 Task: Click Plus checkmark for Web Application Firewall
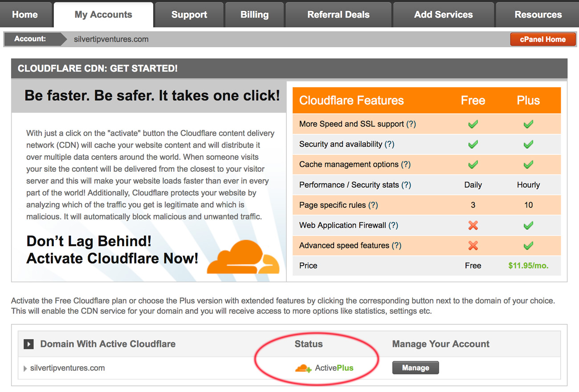coord(528,225)
